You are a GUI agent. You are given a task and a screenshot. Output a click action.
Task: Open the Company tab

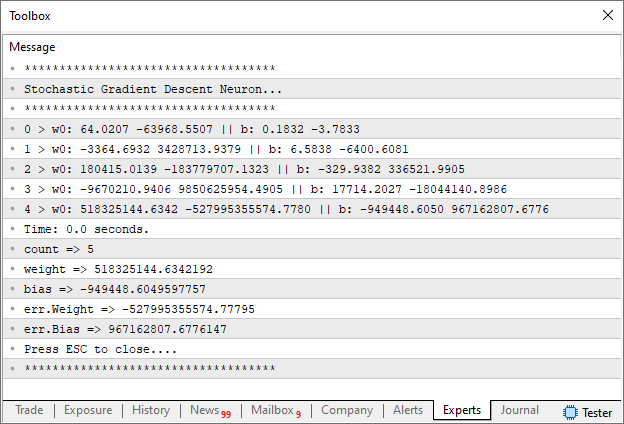pyautogui.click(x=347, y=410)
